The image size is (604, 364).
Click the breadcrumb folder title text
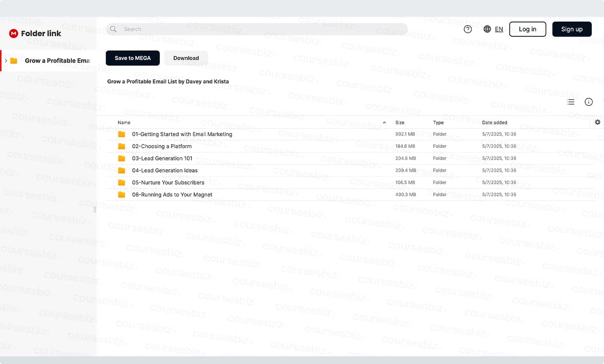168,81
